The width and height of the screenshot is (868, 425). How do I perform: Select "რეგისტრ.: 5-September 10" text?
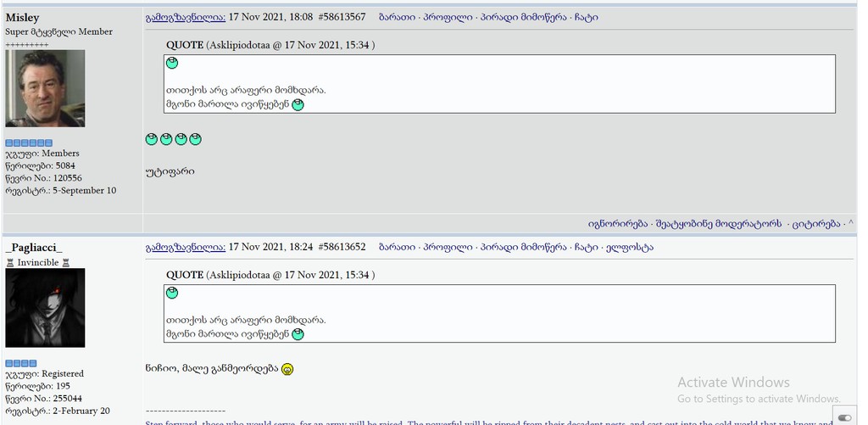pos(61,191)
